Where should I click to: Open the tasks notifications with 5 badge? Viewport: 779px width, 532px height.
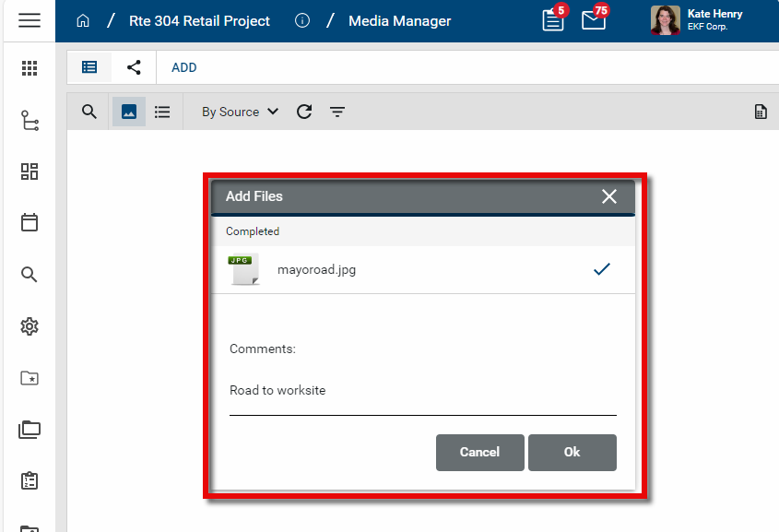pos(553,20)
